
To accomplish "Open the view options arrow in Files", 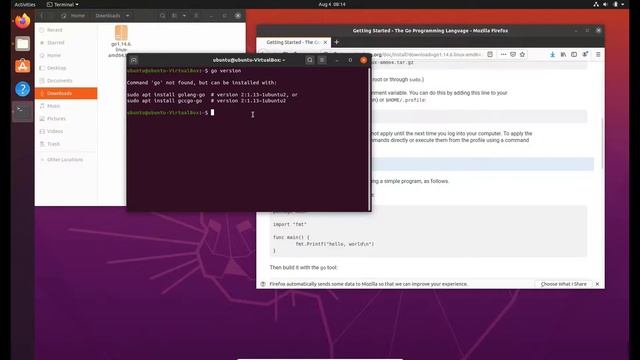I will (x=184, y=16).
